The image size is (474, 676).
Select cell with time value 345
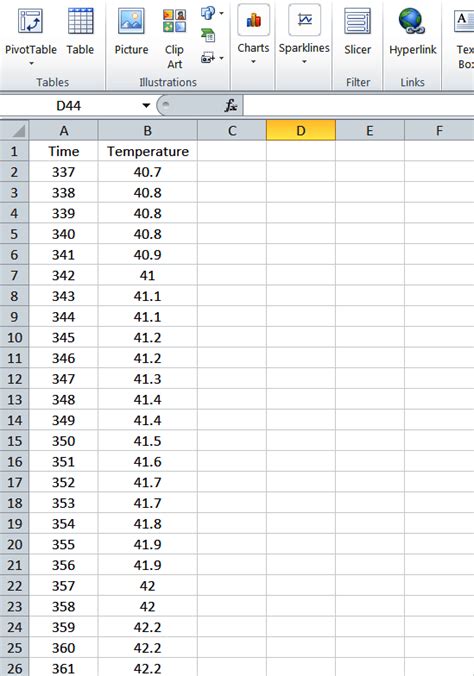64,338
